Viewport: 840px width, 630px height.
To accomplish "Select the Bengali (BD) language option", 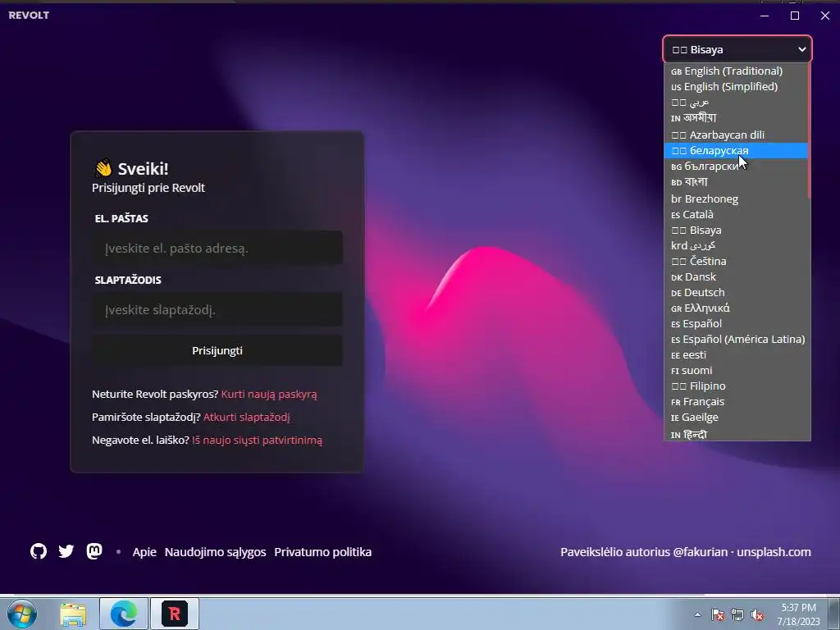I will (x=736, y=182).
